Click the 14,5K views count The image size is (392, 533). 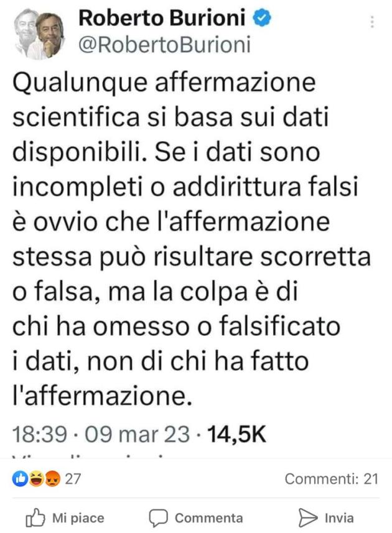click(x=236, y=434)
